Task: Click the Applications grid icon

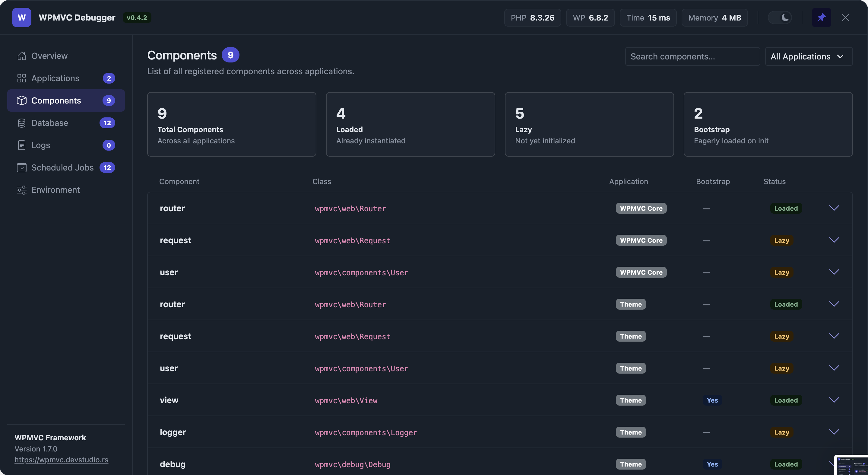Action: click(22, 78)
